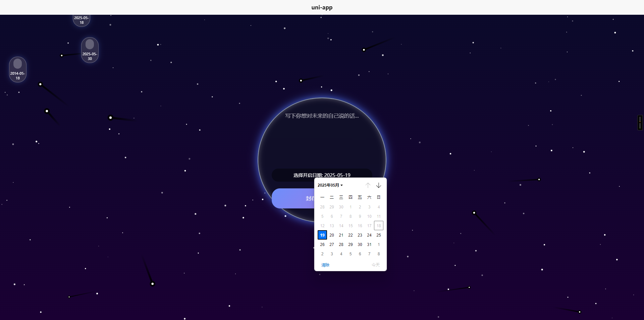This screenshot has height=320, width=644.
Task: Click the dark widget at right edge
Action: [x=640, y=123]
